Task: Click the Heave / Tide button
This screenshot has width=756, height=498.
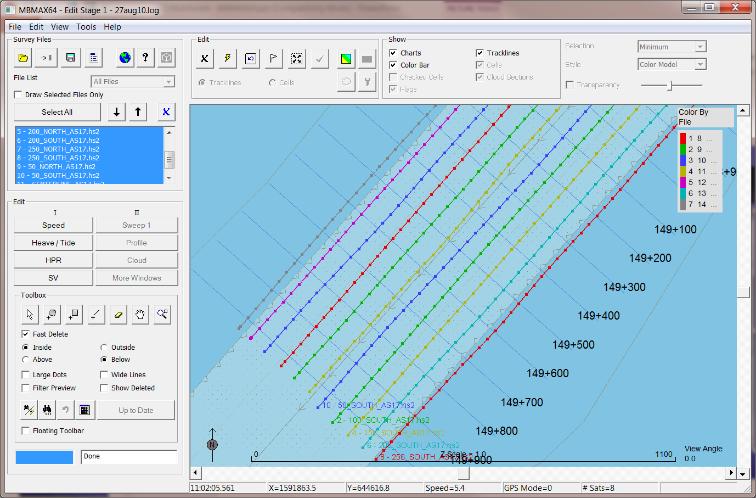Action: tap(53, 242)
